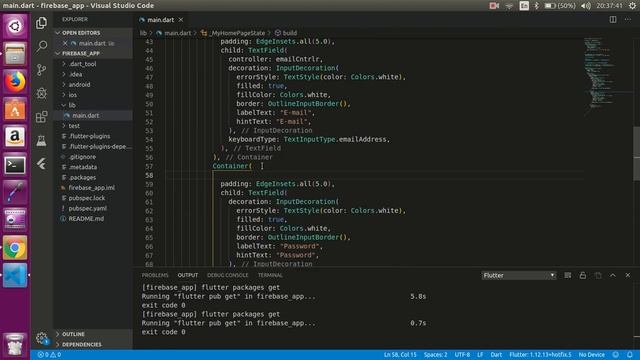Expand the .idea folder
The height and width of the screenshot is (360, 640).
(x=93, y=74)
